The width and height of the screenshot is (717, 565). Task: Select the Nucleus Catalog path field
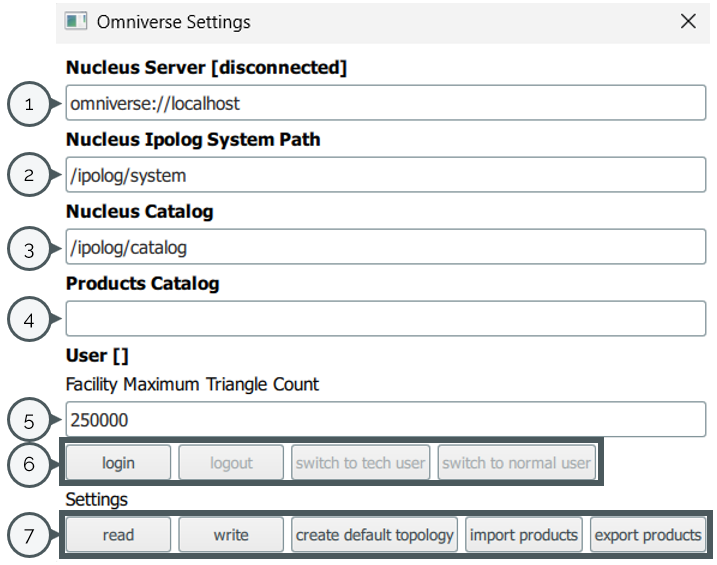click(x=385, y=247)
